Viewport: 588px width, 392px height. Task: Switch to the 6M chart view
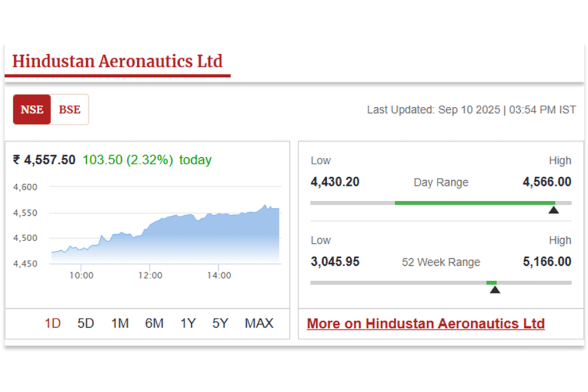(154, 323)
